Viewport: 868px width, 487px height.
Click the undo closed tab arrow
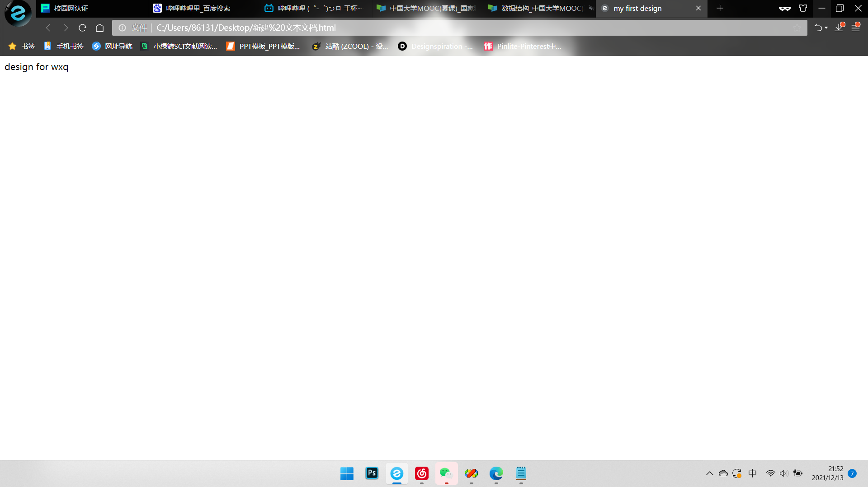tap(818, 28)
